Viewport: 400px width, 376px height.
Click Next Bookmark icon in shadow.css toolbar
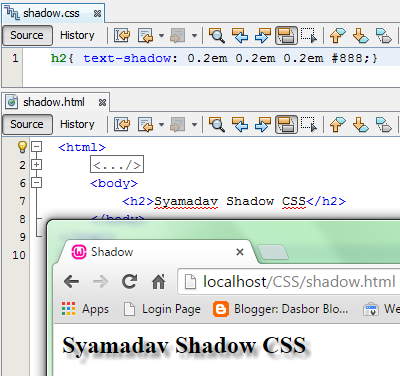pos(360,35)
